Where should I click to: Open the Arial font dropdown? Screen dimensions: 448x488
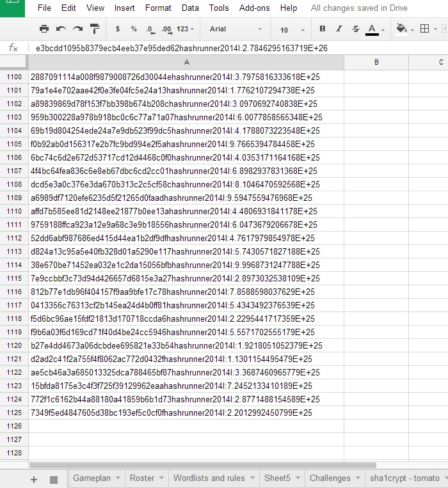[235, 29]
